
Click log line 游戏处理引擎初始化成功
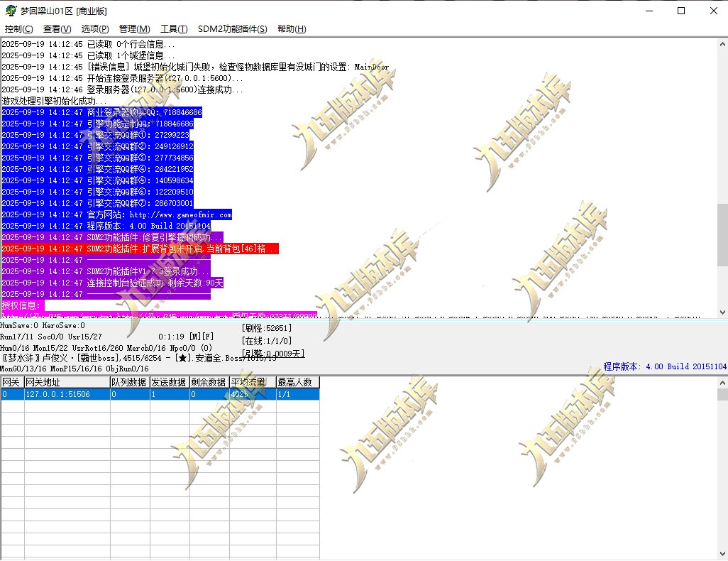pyautogui.click(x=54, y=101)
